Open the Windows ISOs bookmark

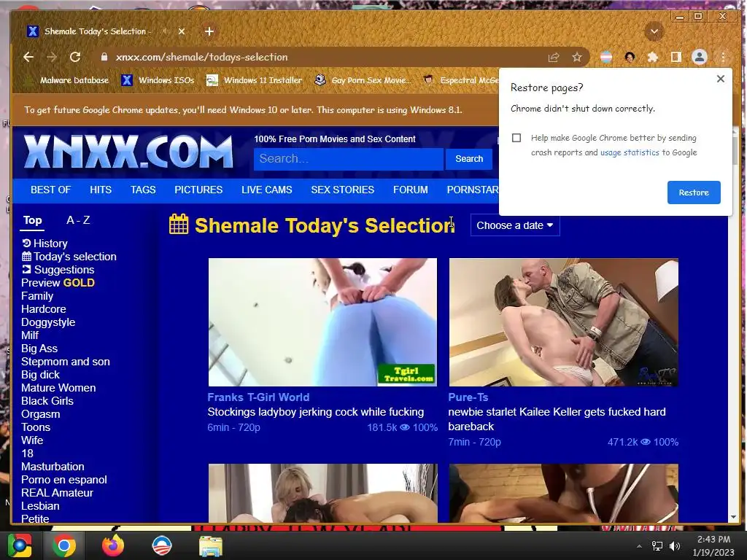tap(158, 80)
